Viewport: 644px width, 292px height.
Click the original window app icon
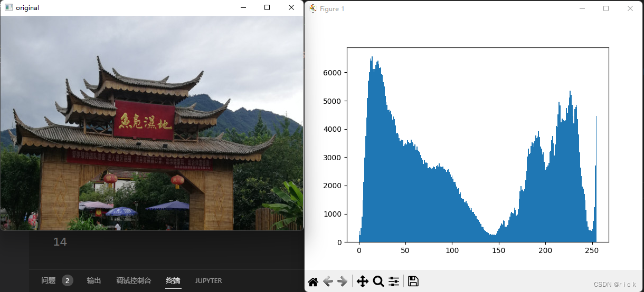click(8, 7)
